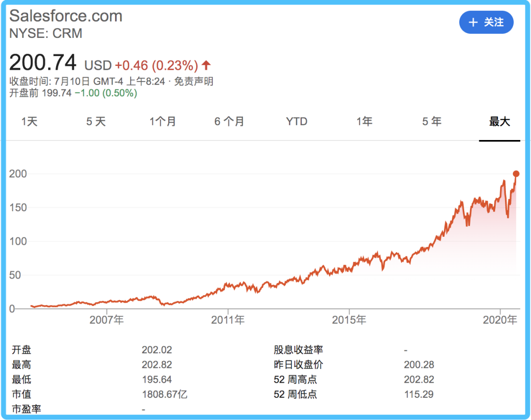The image size is (531, 420).
Task: Click the 关注 follow button
Action: point(486,22)
